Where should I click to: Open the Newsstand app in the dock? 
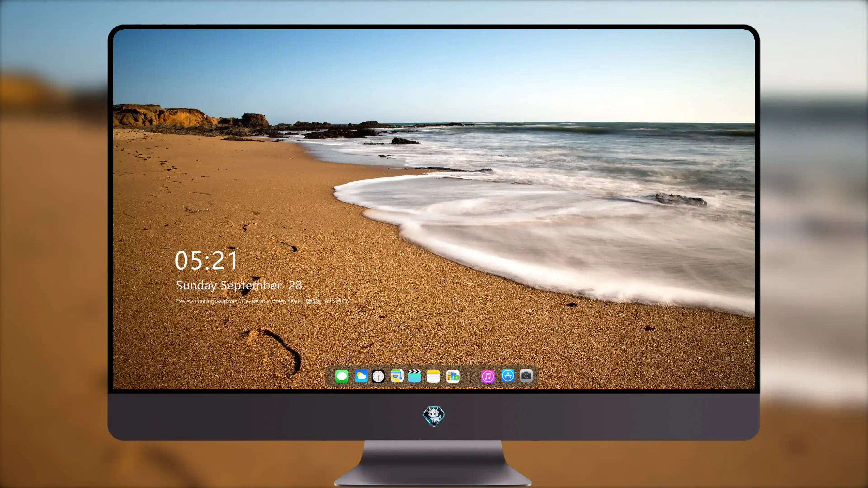453,376
